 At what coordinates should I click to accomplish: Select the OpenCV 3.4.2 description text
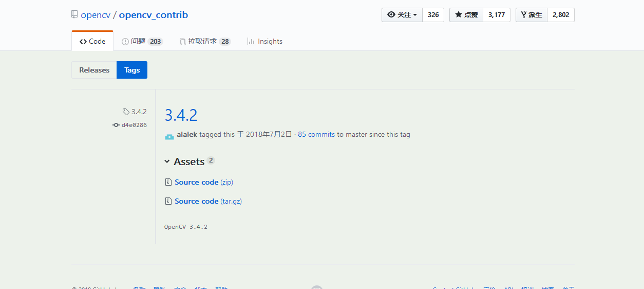click(x=186, y=227)
